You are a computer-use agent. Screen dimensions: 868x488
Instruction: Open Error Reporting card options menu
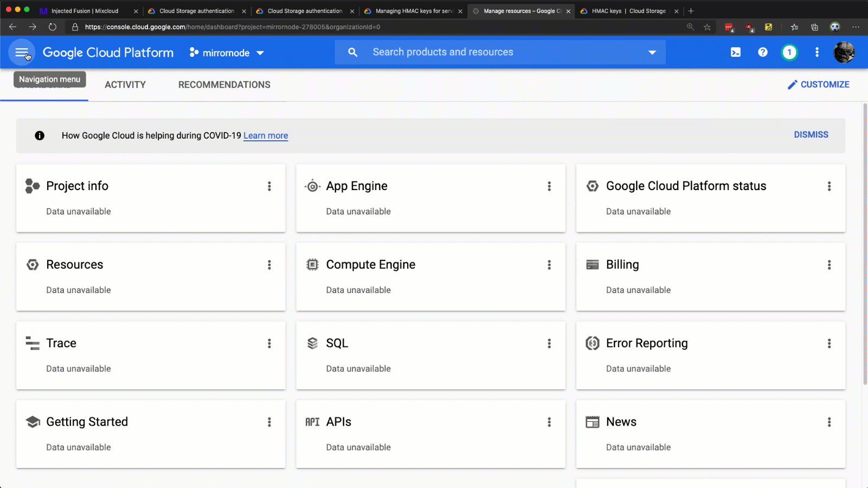(x=829, y=343)
